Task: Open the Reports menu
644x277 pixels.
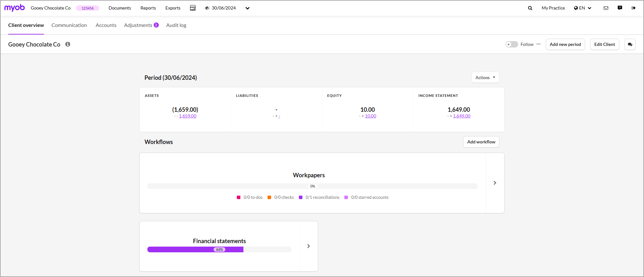Action: pos(148,8)
